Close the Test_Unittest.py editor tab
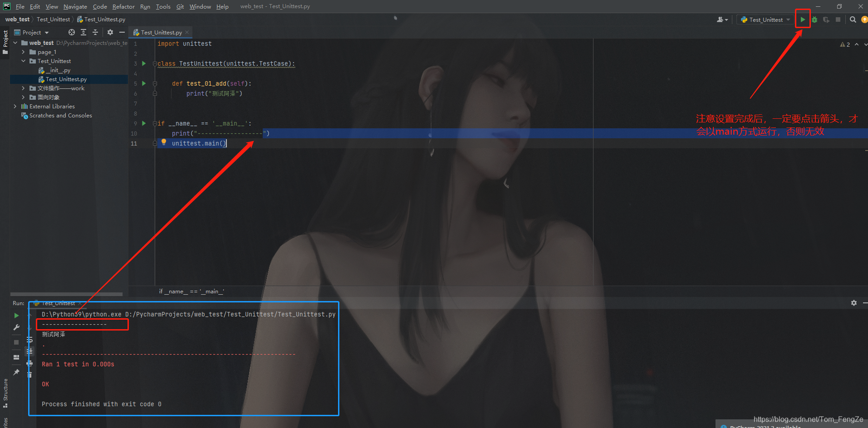 coord(187,32)
